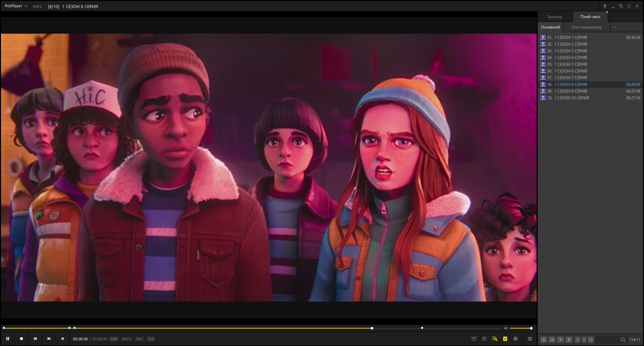This screenshot has width=644, height=346.
Task: Move the selected playlist item to the bottom
Action: pyautogui.click(x=569, y=340)
